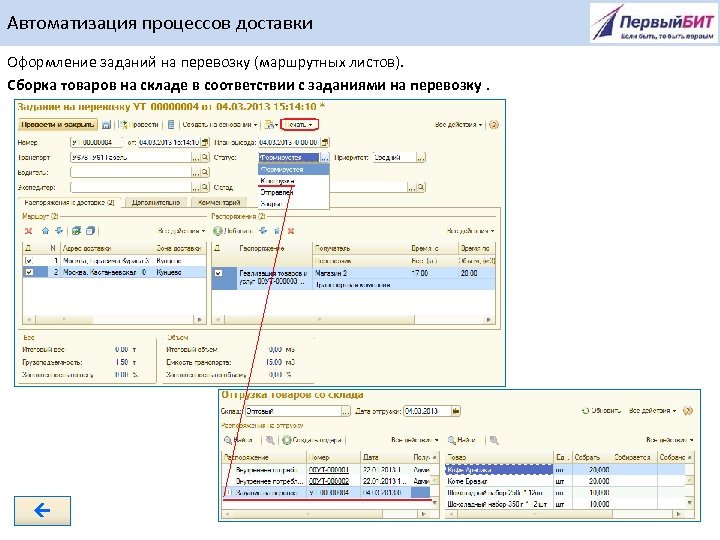720x540 pixels.
Task: Open Транспорт item via magnifier icon
Action: click(x=205, y=158)
